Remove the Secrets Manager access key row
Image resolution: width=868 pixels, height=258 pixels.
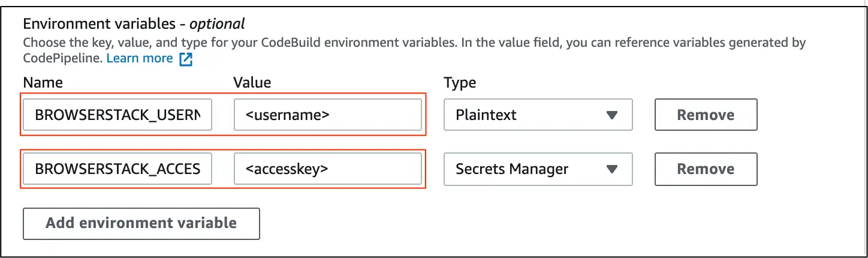(x=706, y=169)
